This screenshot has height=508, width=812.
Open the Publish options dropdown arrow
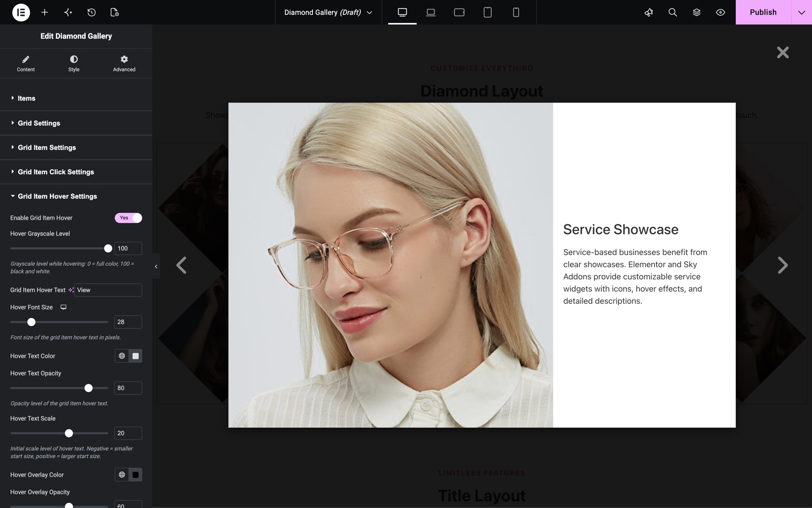(x=801, y=12)
